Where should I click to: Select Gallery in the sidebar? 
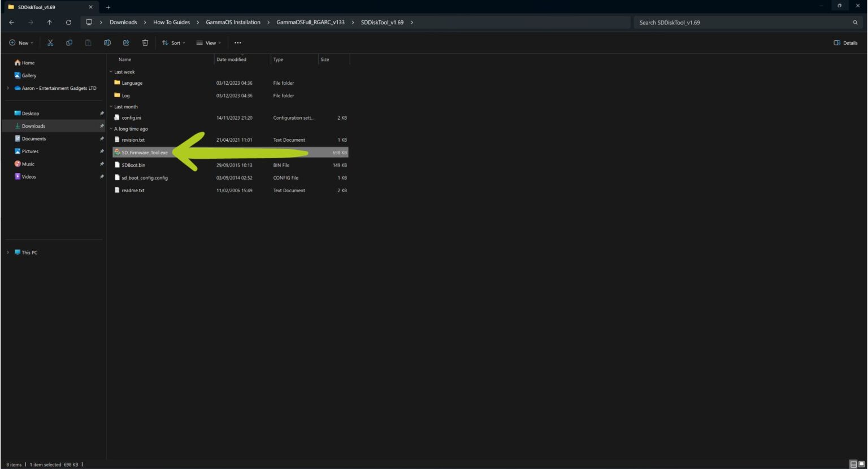[25, 75]
